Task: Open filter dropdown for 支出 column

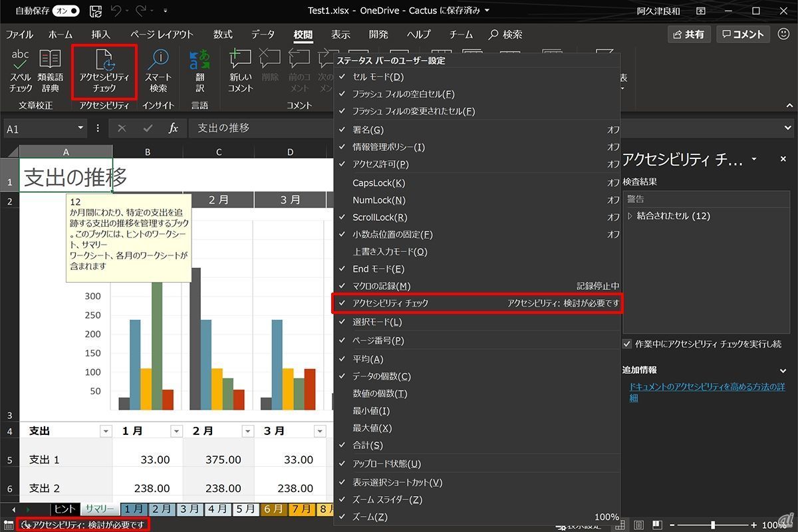Action: (x=105, y=431)
